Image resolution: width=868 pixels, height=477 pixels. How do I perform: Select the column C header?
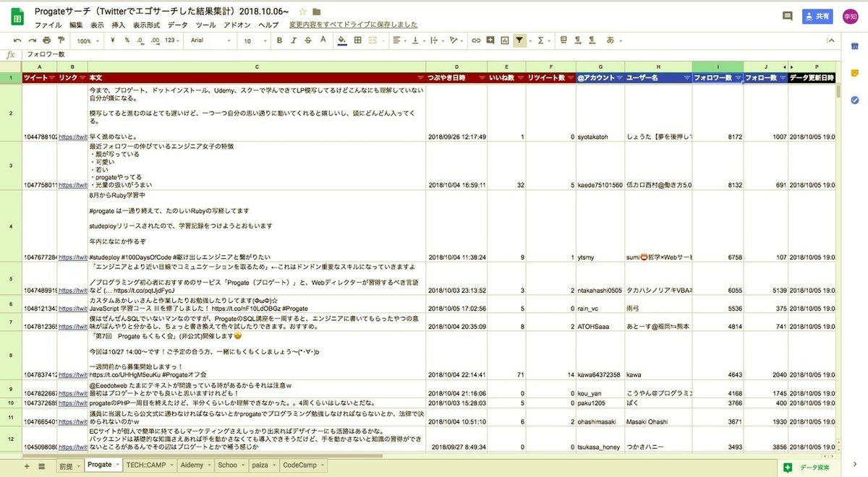256,67
